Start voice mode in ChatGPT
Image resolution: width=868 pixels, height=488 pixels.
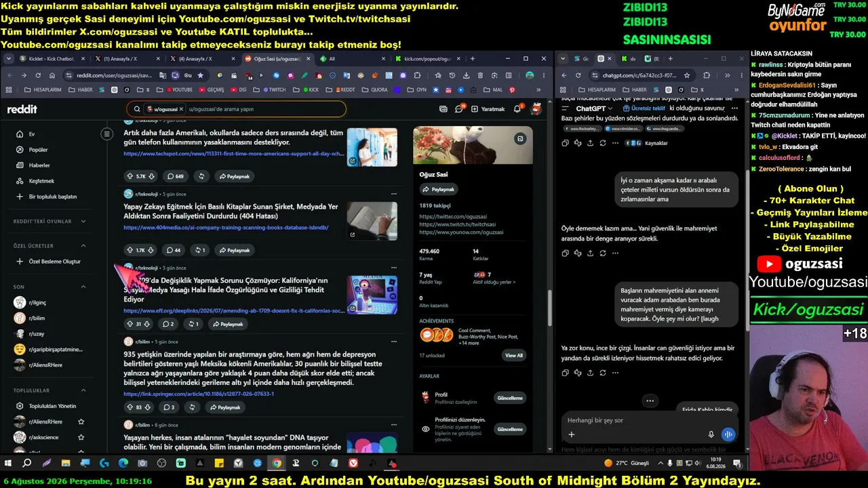coord(728,434)
